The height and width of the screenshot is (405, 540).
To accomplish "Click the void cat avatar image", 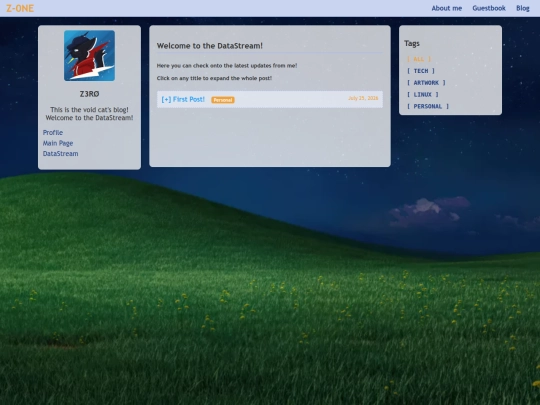I will [90, 55].
